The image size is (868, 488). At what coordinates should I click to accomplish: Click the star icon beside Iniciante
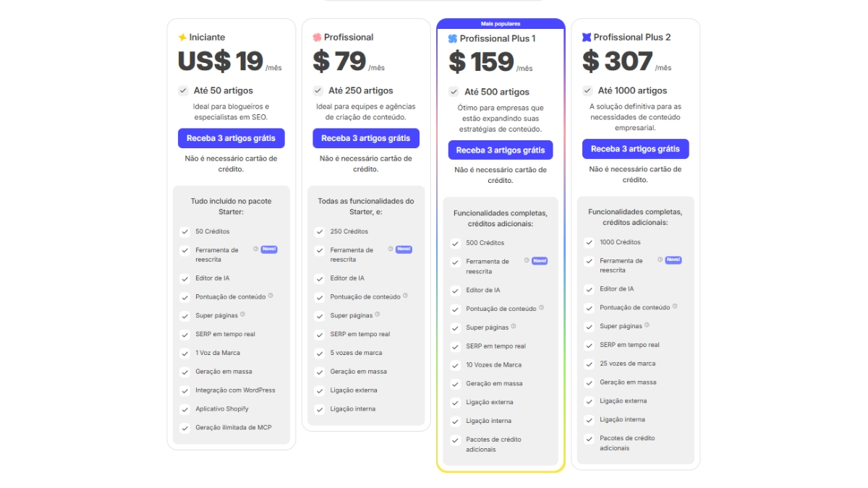tap(183, 37)
